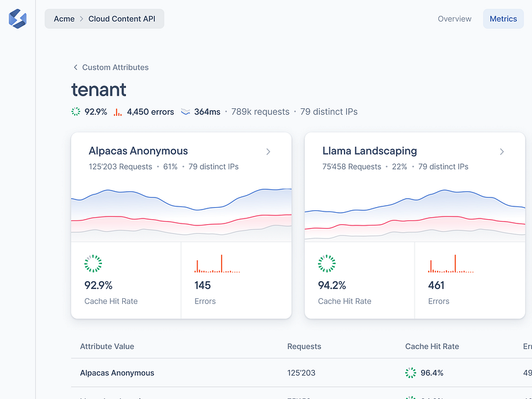
Task: Click Acme in the breadcrumb bar
Action: (64, 18)
